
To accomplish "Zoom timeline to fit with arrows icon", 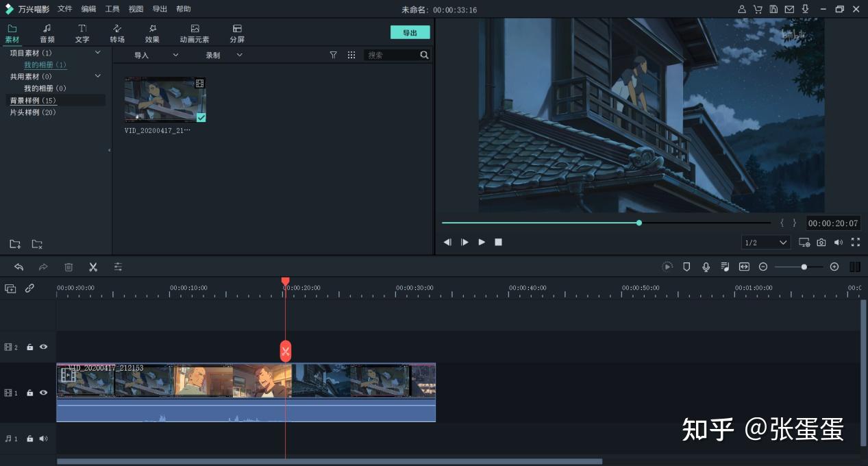I will (744, 267).
